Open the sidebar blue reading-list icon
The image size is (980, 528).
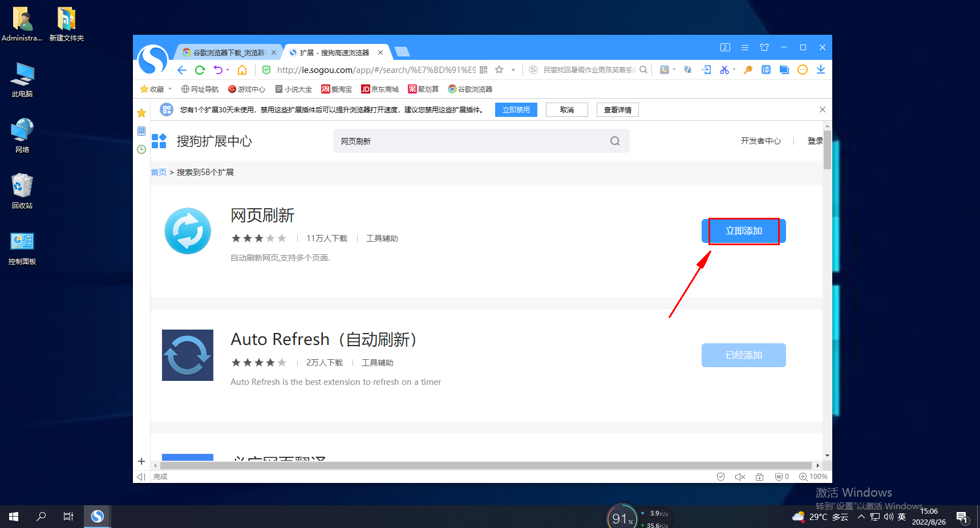tap(141, 131)
